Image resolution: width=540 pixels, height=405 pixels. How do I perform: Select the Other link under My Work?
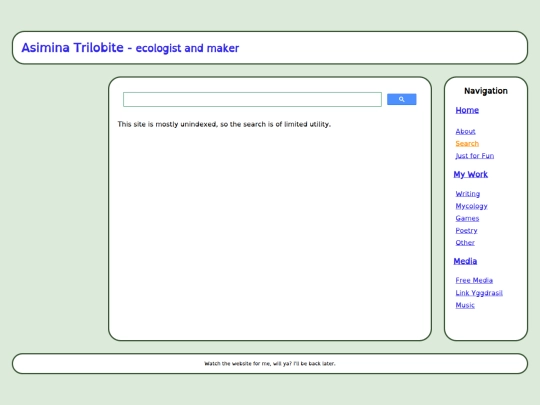465,243
